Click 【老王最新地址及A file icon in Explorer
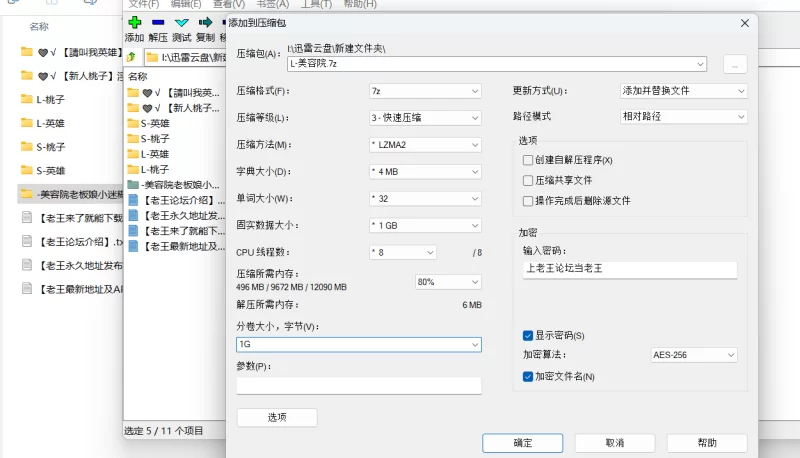 coord(27,289)
